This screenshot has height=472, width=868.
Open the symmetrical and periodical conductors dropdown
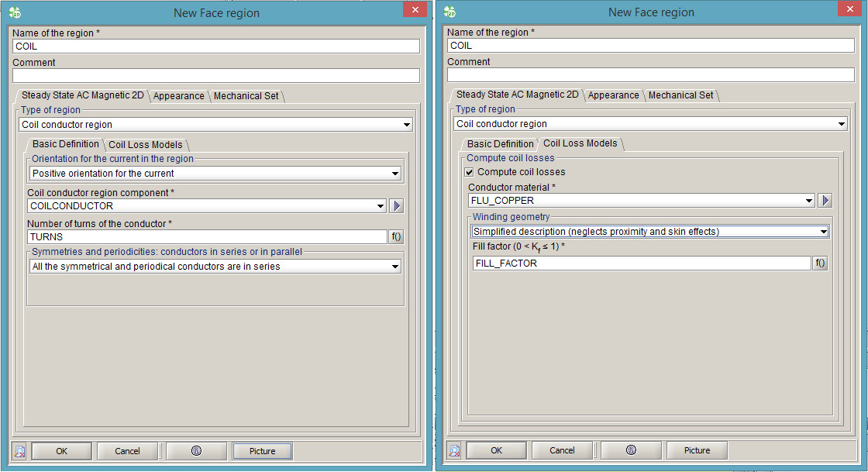click(x=395, y=267)
